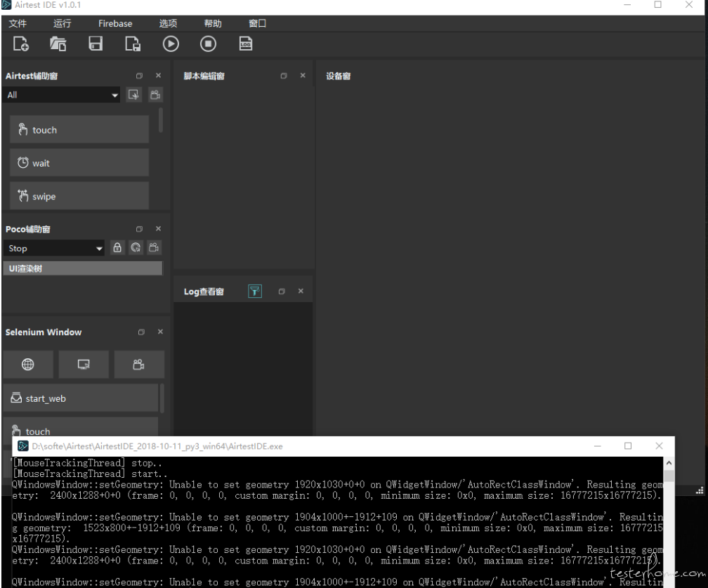The image size is (708, 588).
Task: Float the Poco辅助窗 panel
Action: click(139, 229)
